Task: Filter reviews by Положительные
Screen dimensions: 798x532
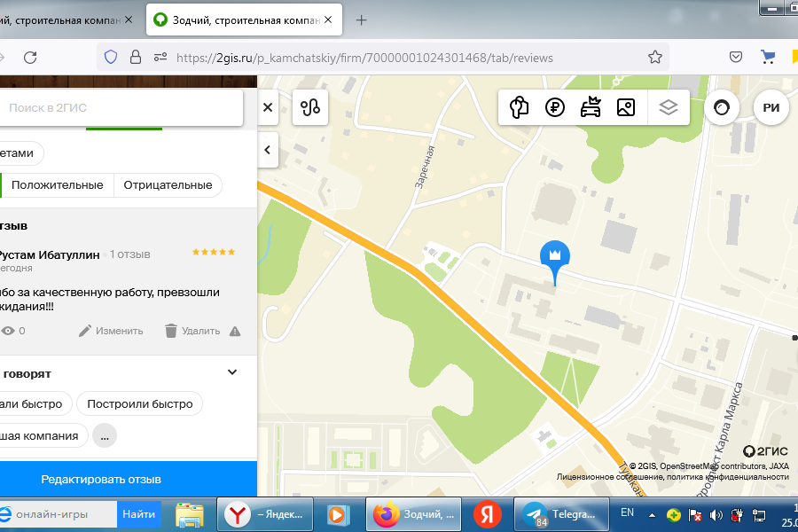Action: 57,184
